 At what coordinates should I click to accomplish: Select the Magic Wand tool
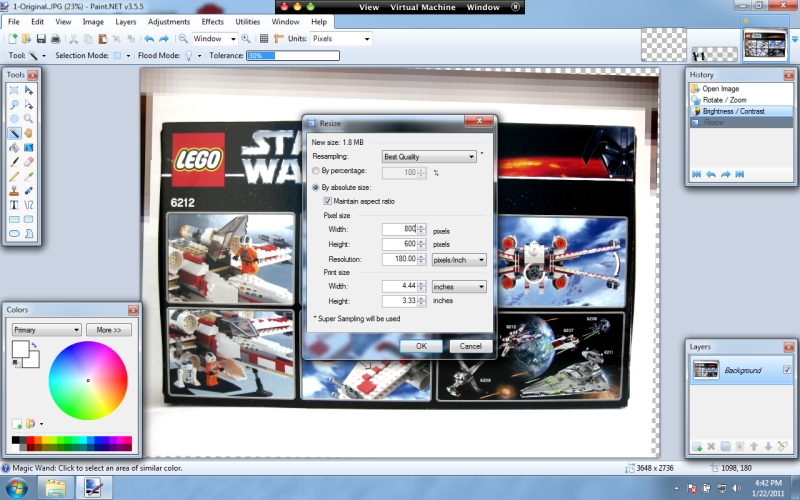click(14, 133)
